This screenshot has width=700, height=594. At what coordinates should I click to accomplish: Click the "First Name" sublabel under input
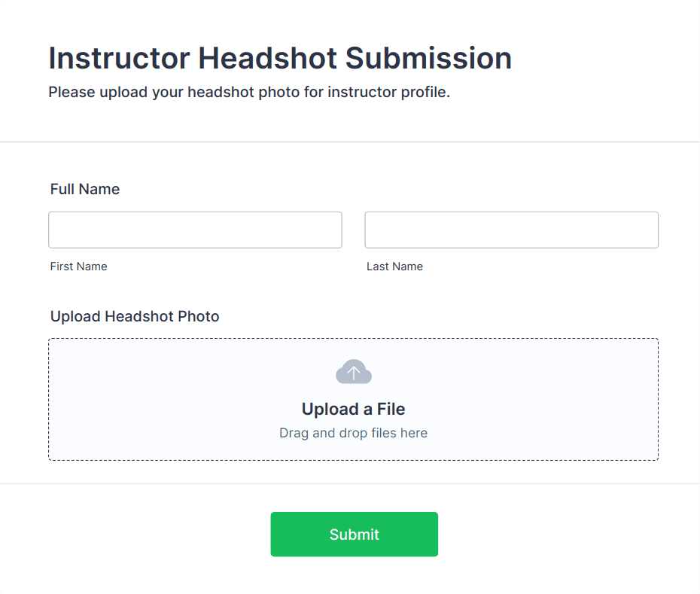[79, 267]
